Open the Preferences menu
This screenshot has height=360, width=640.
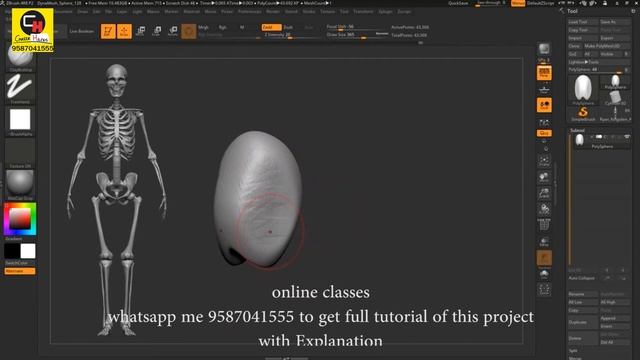[249, 11]
